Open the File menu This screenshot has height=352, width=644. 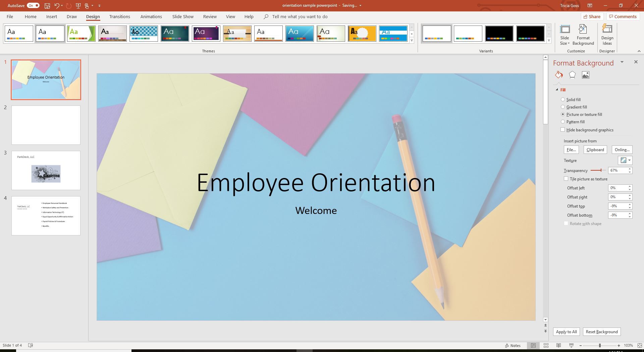tap(10, 17)
